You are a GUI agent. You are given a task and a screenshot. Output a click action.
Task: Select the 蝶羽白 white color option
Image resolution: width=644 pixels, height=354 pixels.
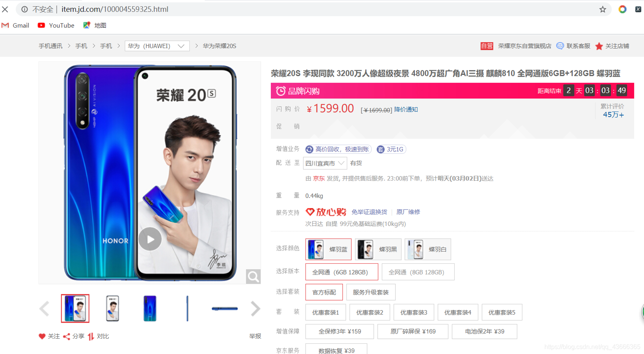(x=428, y=249)
